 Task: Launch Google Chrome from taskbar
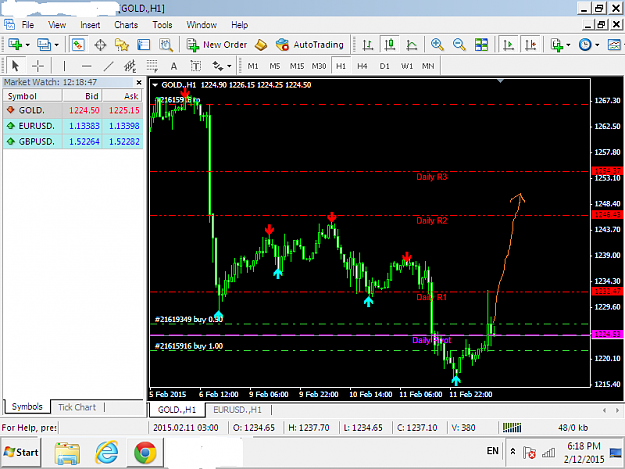tap(145, 453)
